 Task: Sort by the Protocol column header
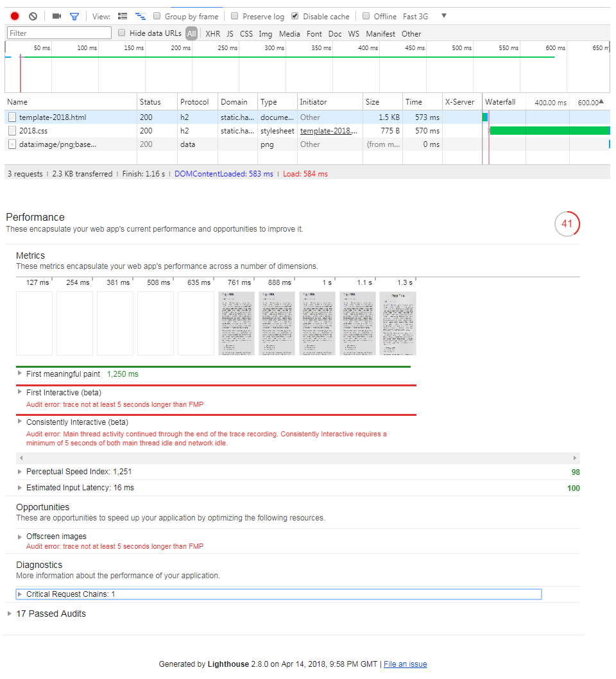198,102
